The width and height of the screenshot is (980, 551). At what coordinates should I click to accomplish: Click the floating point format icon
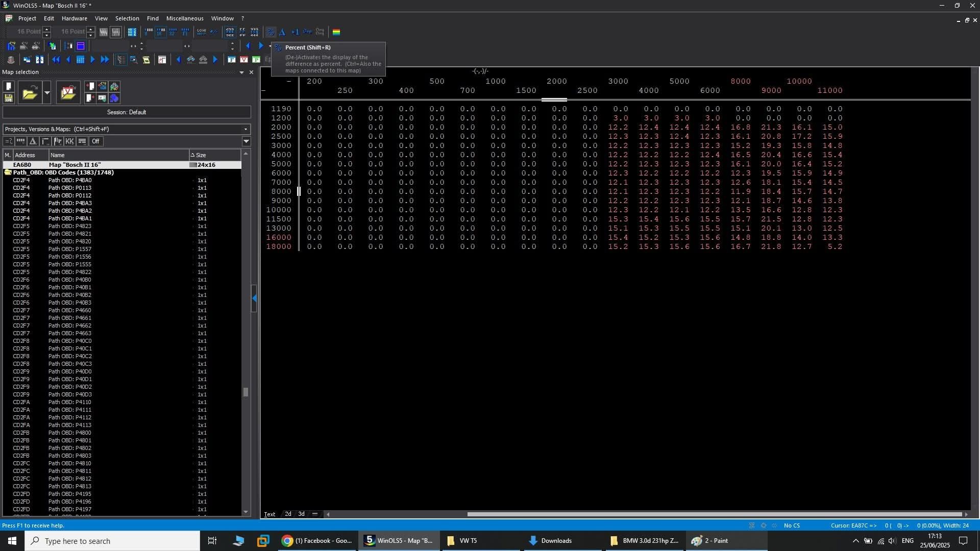(185, 32)
